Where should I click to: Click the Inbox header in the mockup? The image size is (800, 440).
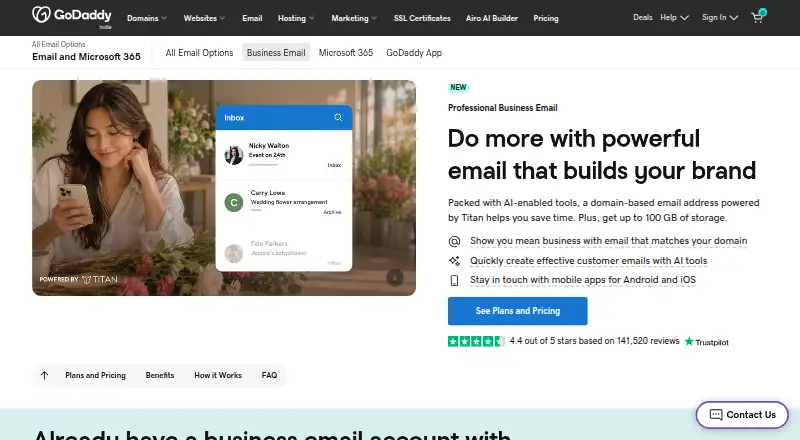[284, 117]
